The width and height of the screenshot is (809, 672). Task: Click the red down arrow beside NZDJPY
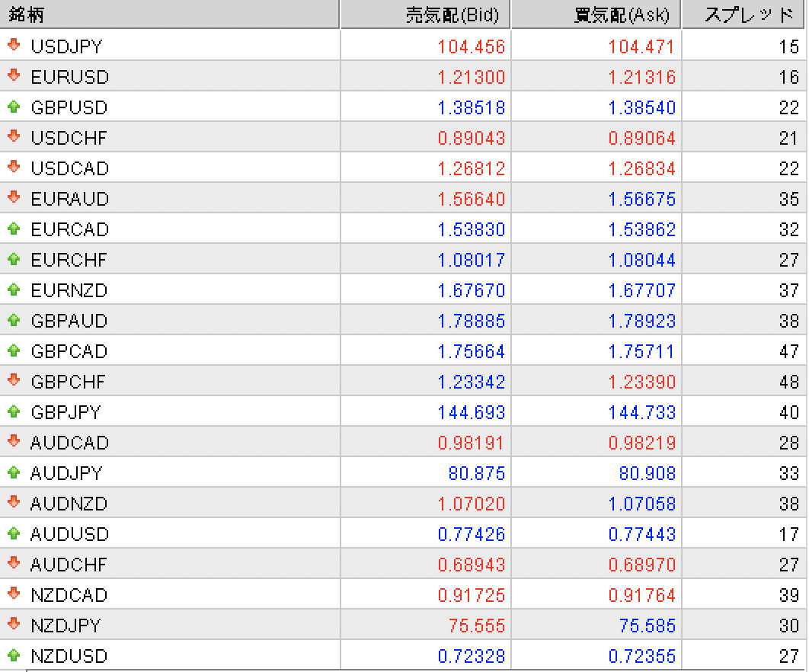pos(14,624)
